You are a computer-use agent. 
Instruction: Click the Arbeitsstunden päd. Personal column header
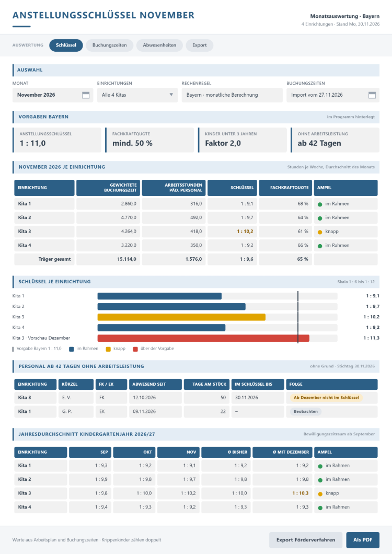pyautogui.click(x=174, y=188)
